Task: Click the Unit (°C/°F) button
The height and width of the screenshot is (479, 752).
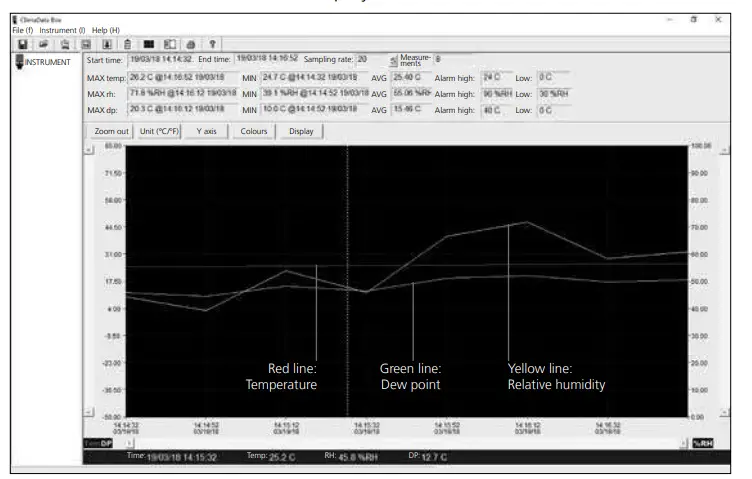Action: [x=159, y=131]
